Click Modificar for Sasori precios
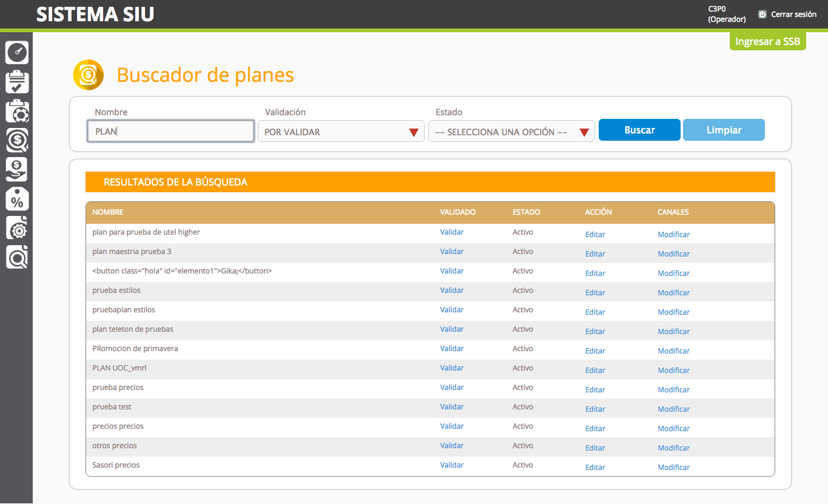Viewport: 828px width, 504px height. (674, 468)
